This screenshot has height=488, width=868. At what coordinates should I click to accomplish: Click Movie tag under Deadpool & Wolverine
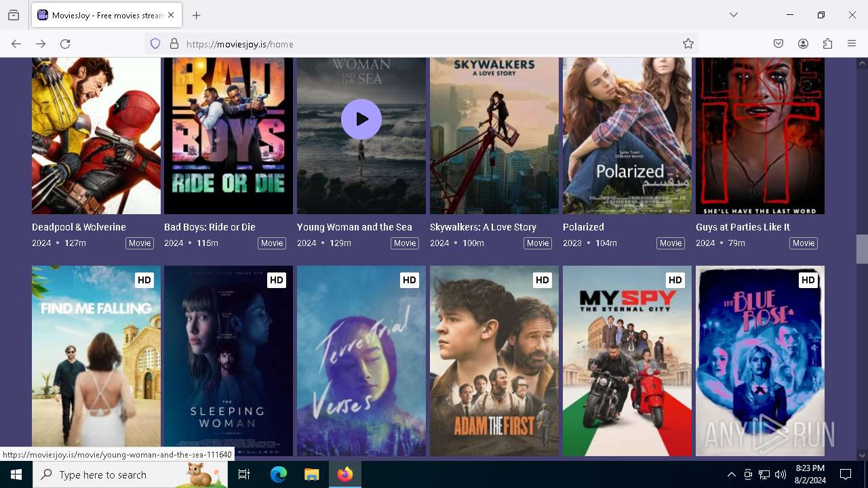140,243
